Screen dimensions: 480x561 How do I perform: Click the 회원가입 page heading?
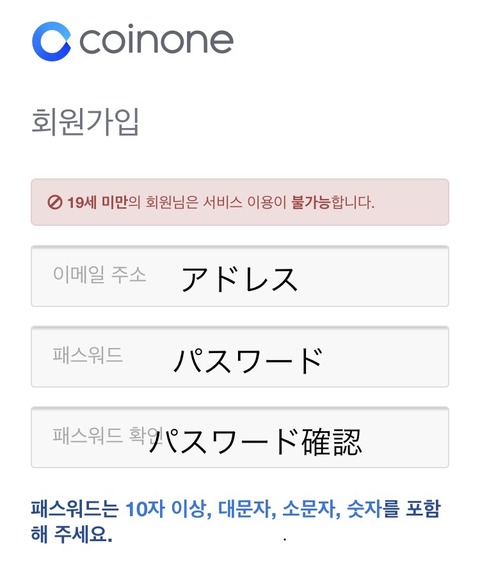85,122
